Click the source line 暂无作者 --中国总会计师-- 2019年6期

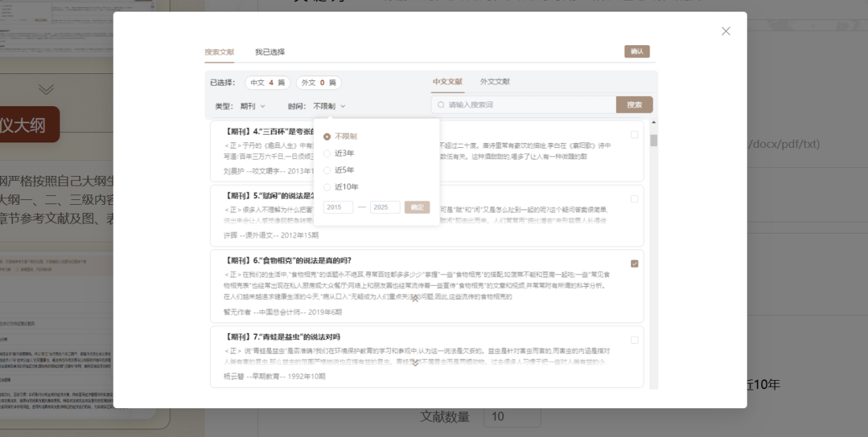pyautogui.click(x=282, y=312)
